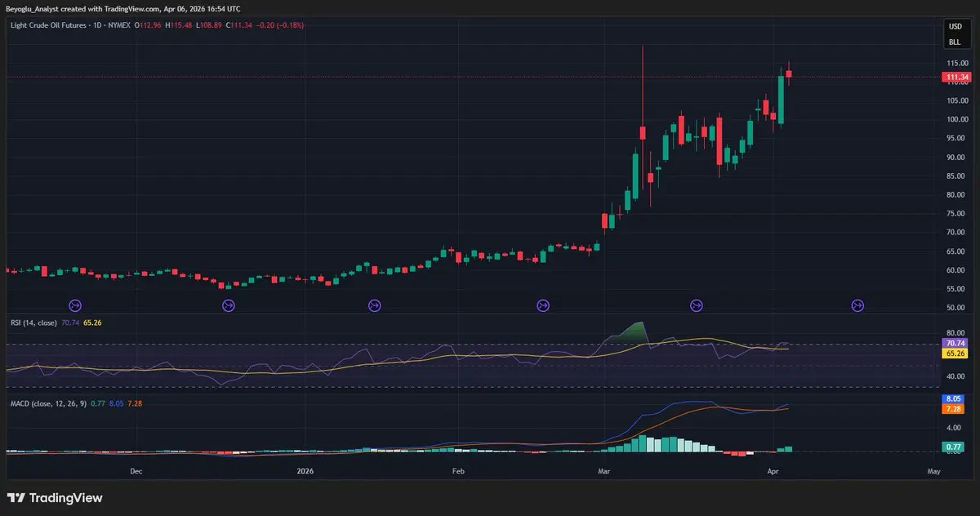Click the RSI average label 65.26 on scale
This screenshot has width=980, height=516.
click(x=956, y=354)
